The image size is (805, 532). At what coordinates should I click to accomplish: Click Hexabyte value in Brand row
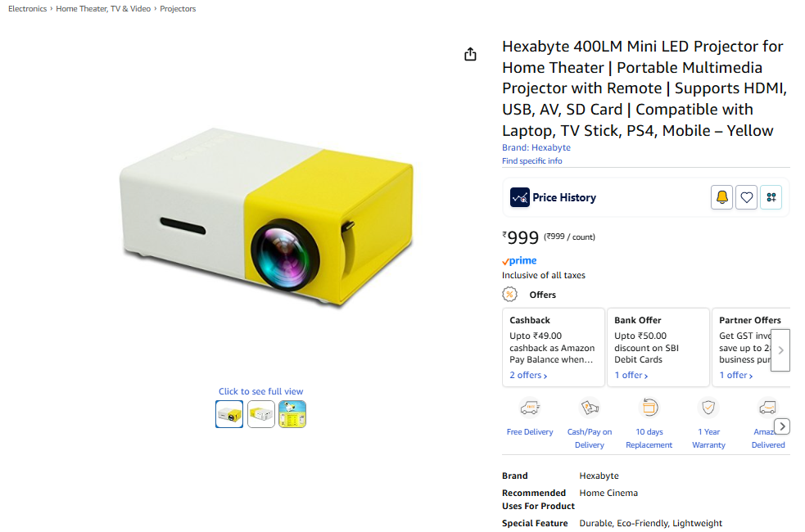[x=599, y=476]
